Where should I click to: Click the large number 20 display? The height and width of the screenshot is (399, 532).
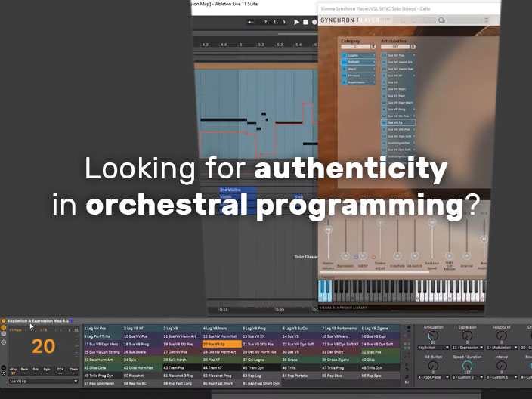click(x=43, y=346)
